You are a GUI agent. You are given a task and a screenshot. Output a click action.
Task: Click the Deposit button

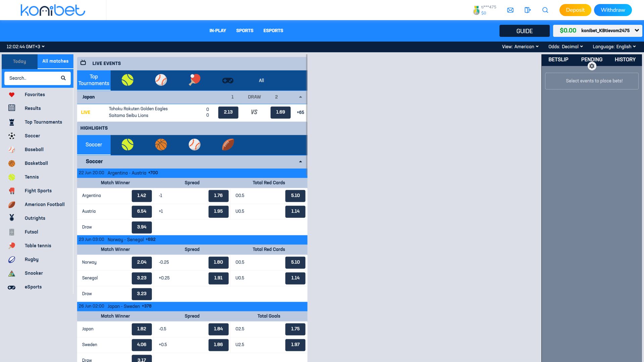click(x=575, y=10)
